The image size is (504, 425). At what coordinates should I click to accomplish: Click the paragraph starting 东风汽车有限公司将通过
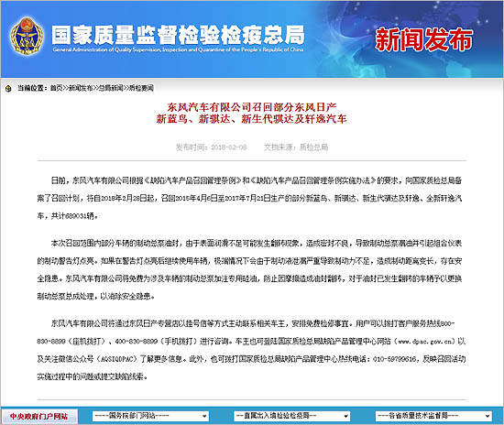pos(251,350)
